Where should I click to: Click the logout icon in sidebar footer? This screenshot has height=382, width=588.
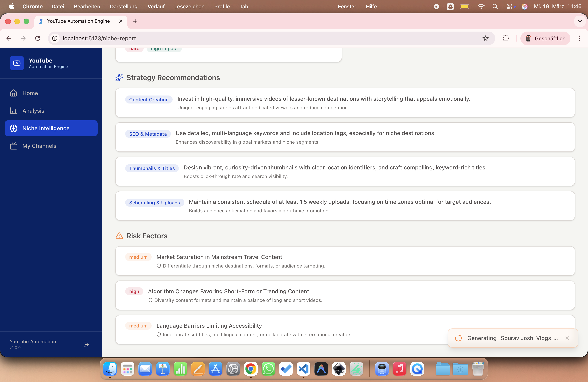pos(86,344)
